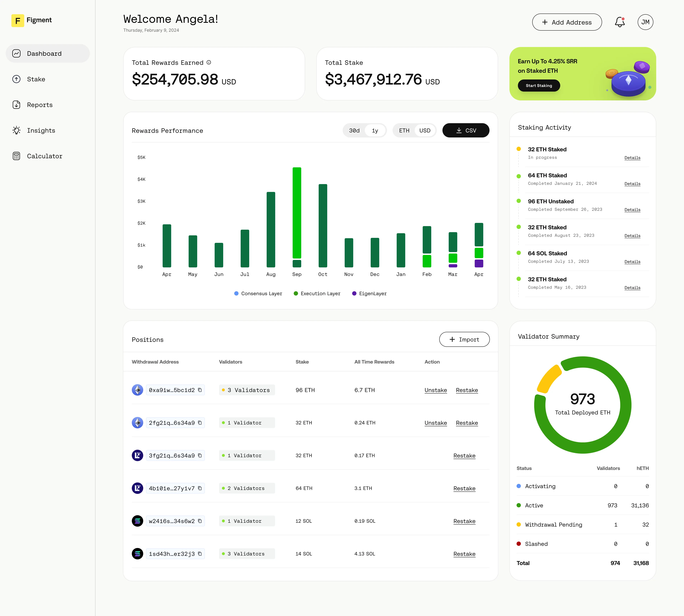The height and width of the screenshot is (616, 684).
Task: Unstake the 96 ETH position
Action: pos(436,390)
